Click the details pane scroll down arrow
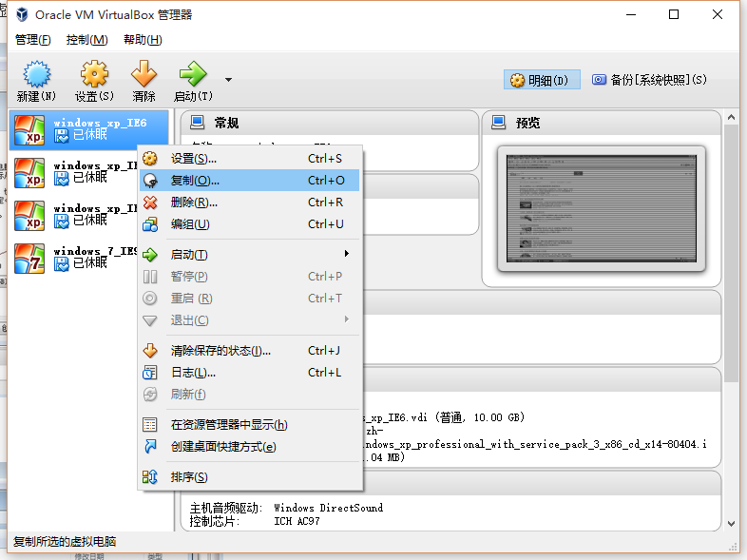Image resolution: width=747 pixels, height=560 pixels. point(731,523)
